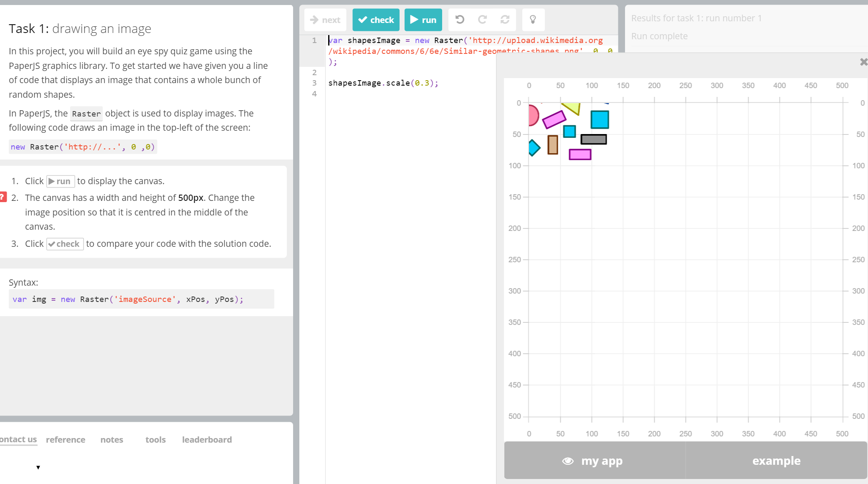Click the contact us link

18,439
